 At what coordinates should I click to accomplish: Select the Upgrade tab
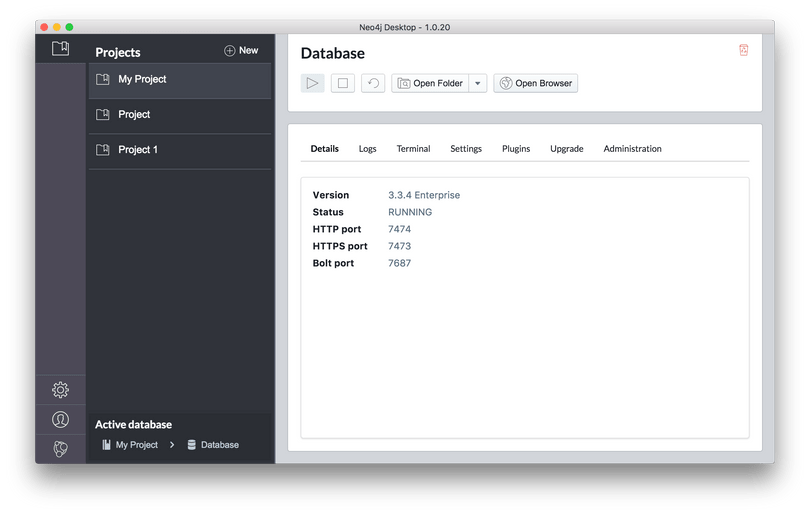coord(567,149)
